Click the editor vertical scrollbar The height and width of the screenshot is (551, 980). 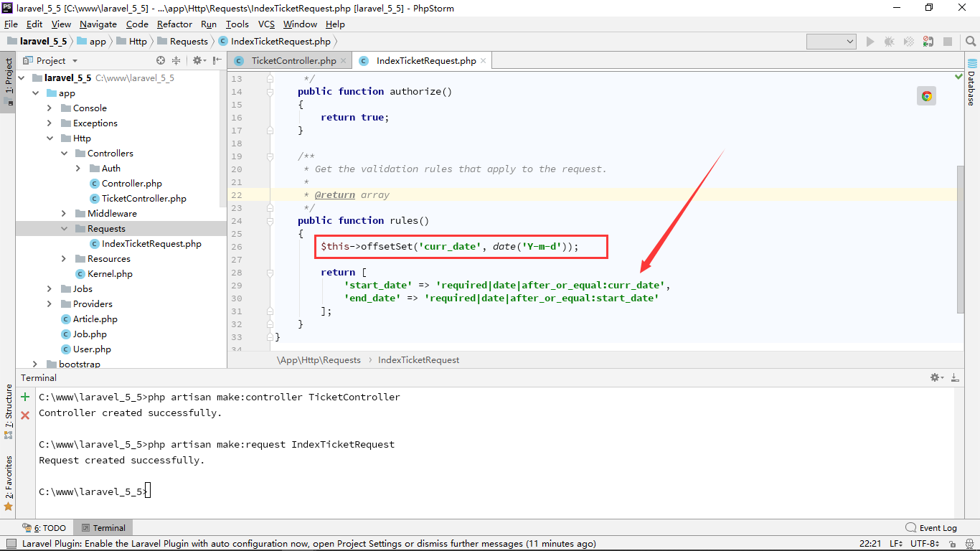pos(960,239)
